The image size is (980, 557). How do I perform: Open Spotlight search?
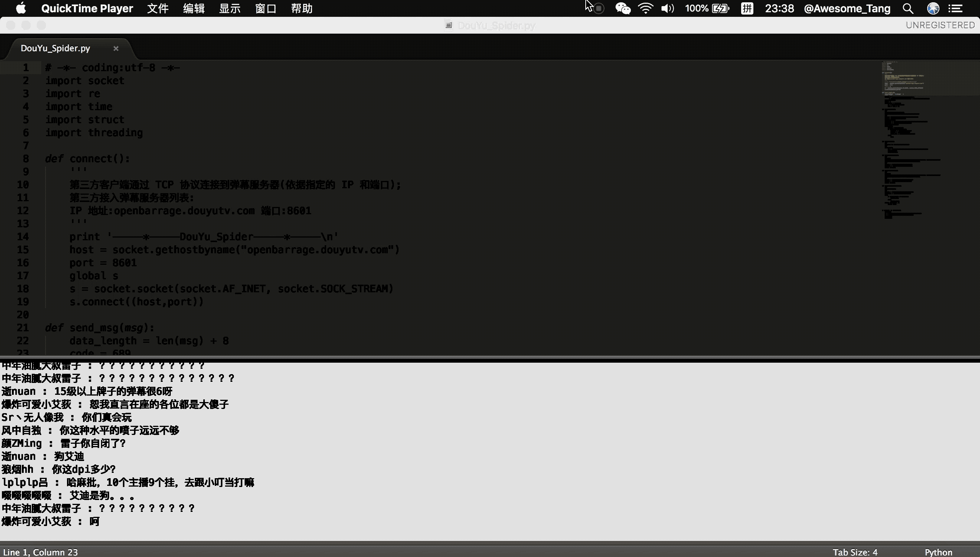pyautogui.click(x=908, y=8)
